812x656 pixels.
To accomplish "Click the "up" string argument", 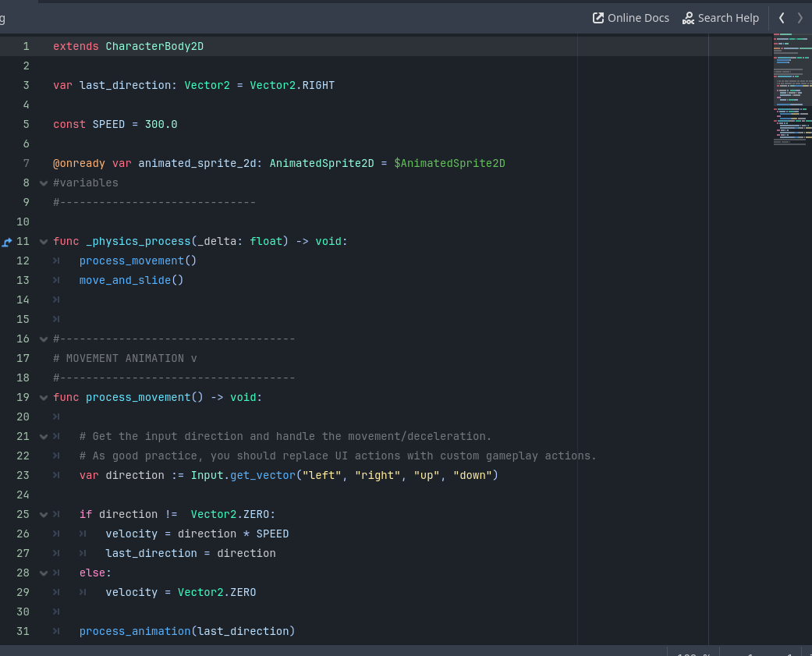I will coord(427,475).
